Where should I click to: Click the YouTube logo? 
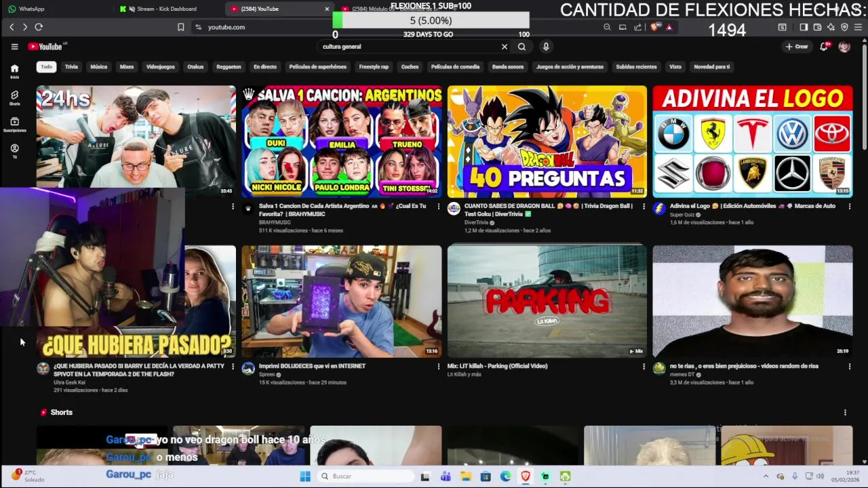click(45, 47)
